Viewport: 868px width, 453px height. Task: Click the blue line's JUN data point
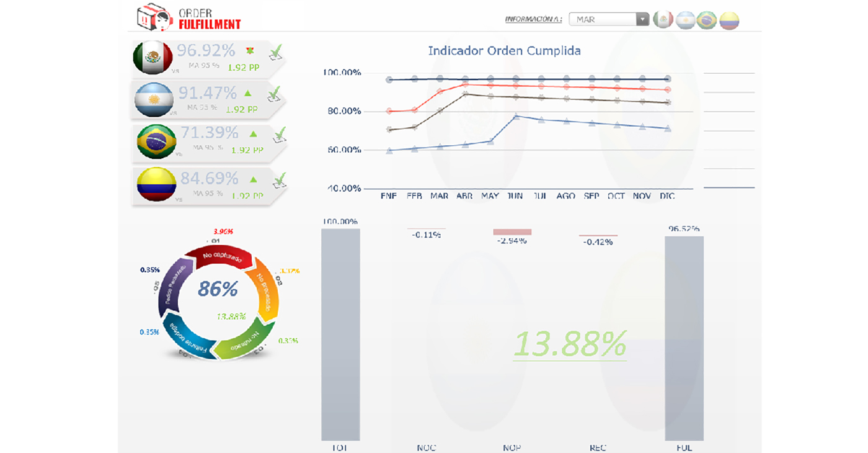click(516, 116)
